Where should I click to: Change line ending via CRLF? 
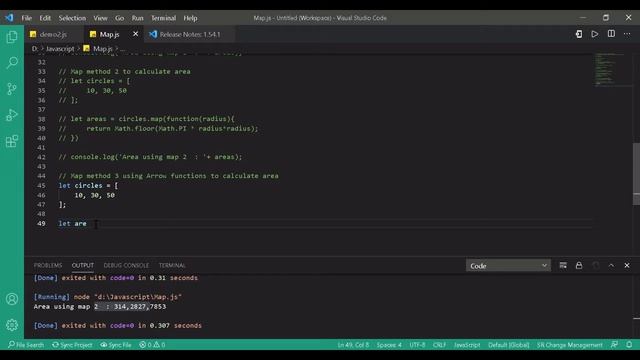(439, 345)
